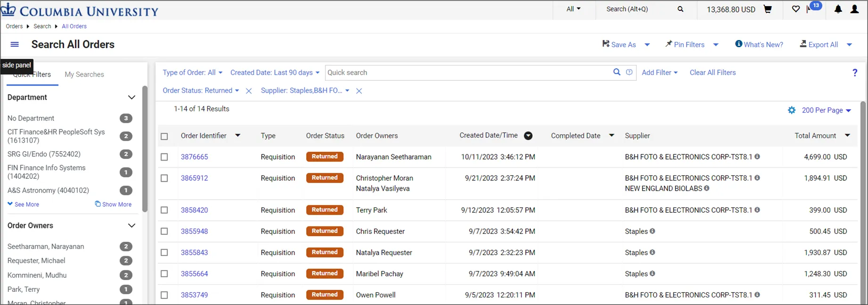
Task: Open action items flag with 13 badge
Action: (814, 8)
